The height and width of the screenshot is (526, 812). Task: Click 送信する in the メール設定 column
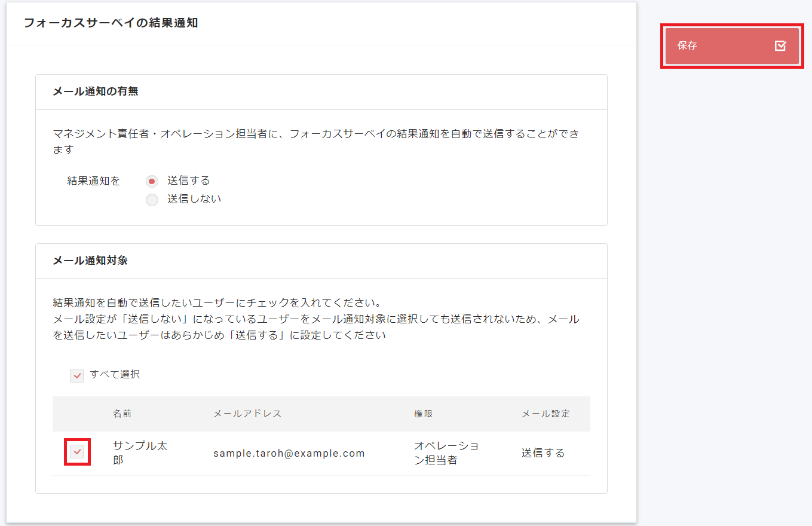pos(541,452)
